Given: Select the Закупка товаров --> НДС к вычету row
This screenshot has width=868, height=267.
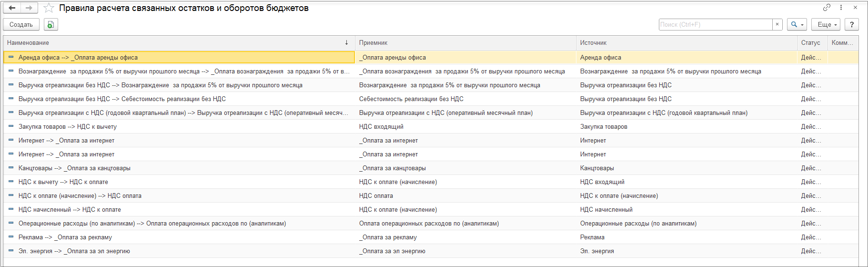Looking at the screenshot, I should click(x=68, y=127).
